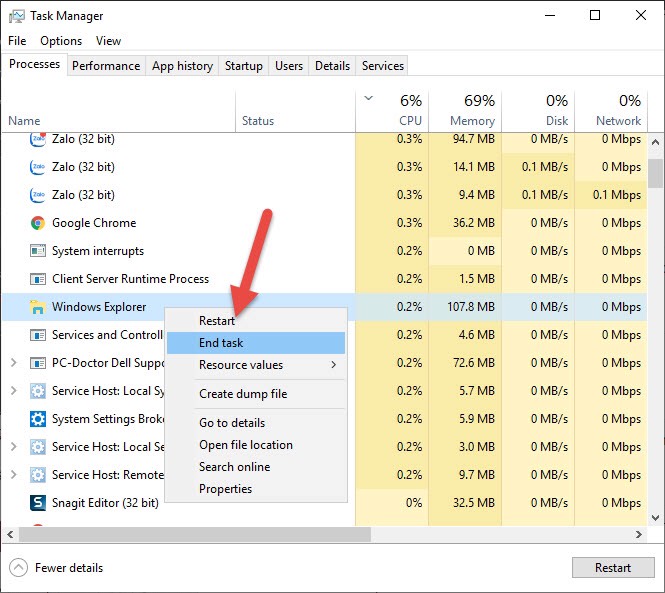Image resolution: width=665 pixels, height=593 pixels.
Task: Open the Options menu
Action: (61, 41)
